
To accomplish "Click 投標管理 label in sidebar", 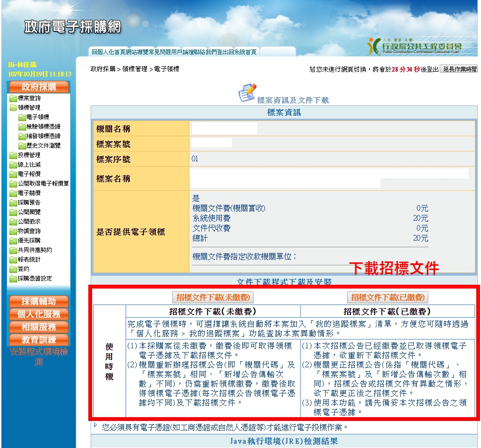I will pyautogui.click(x=29, y=155).
